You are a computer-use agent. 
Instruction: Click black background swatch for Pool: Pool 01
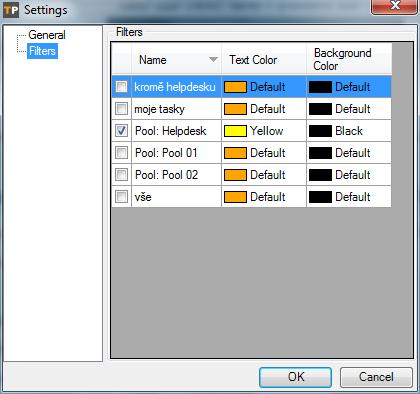tap(320, 153)
